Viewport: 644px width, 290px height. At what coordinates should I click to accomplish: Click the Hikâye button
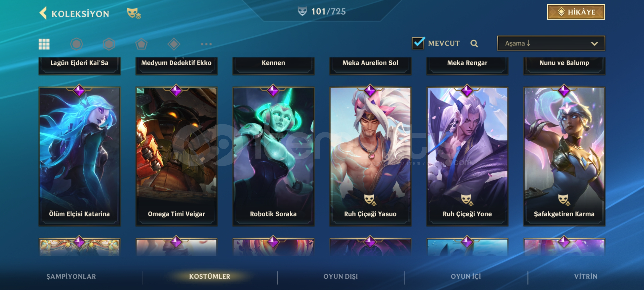[x=576, y=12]
